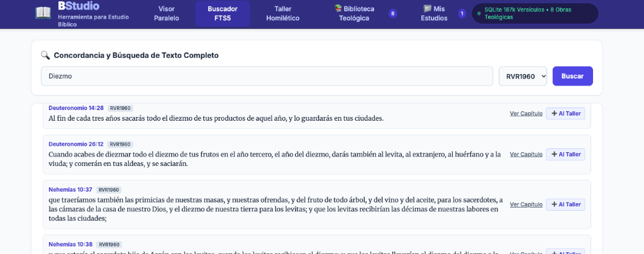Click the badge 8 next to Biblioteca Teológica
644x254 pixels.
pyautogui.click(x=392, y=14)
